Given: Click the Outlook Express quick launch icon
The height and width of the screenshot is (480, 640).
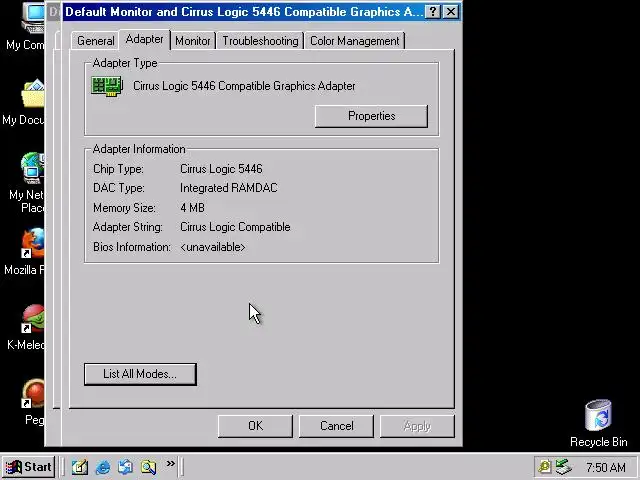Looking at the screenshot, I should (x=125, y=467).
